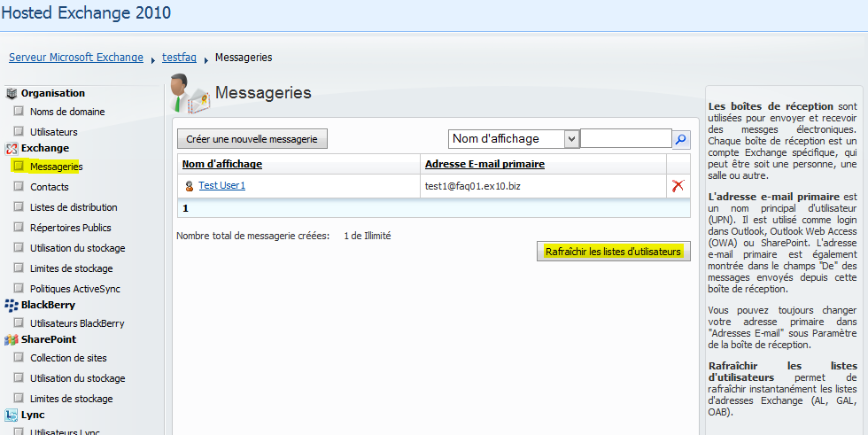Open Contacts in the Exchange menu

(49, 187)
